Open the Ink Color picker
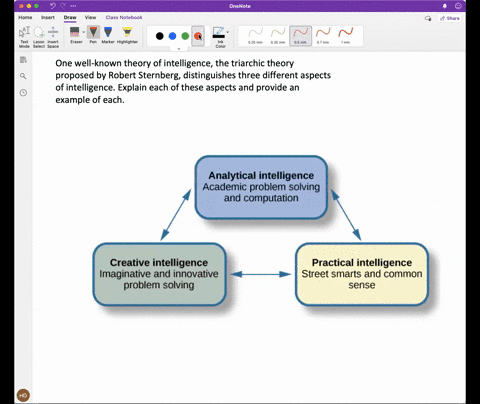The height and width of the screenshot is (404, 480). click(219, 37)
